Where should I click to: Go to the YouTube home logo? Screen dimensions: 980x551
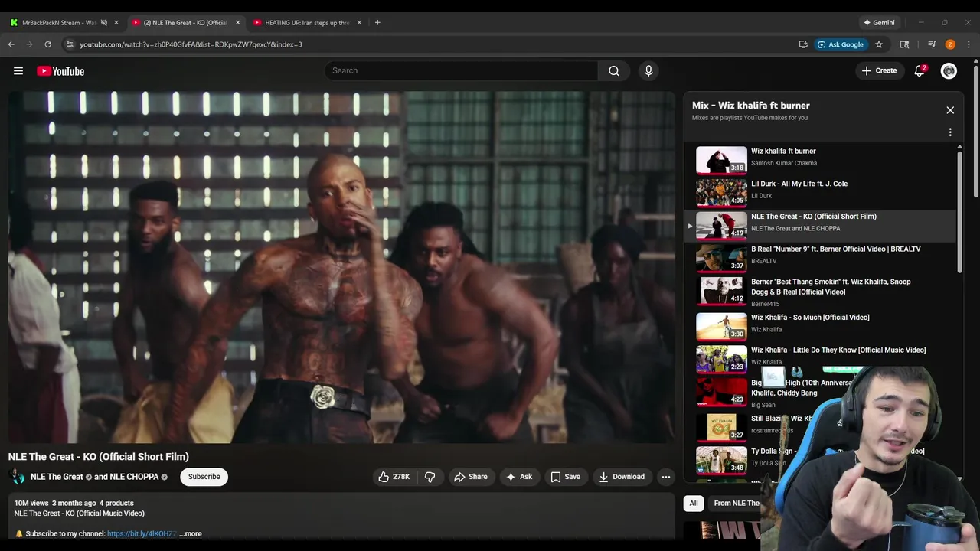coord(60,71)
